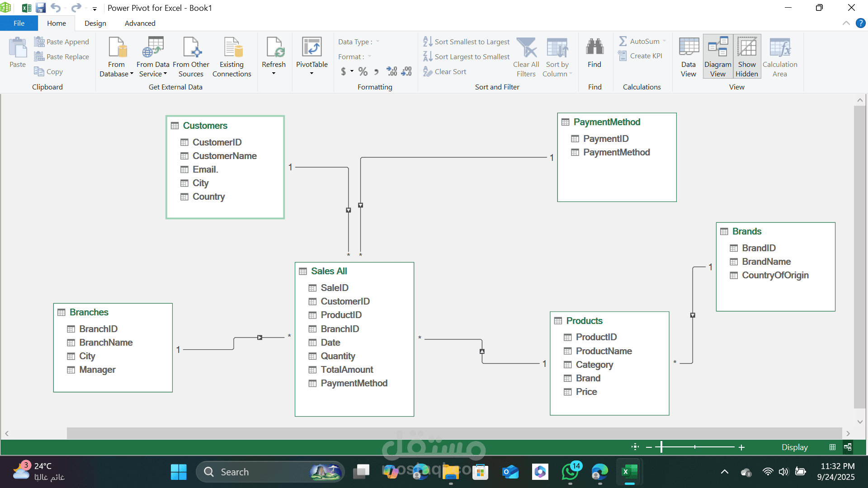Open the From Data Service menu

tap(153, 57)
